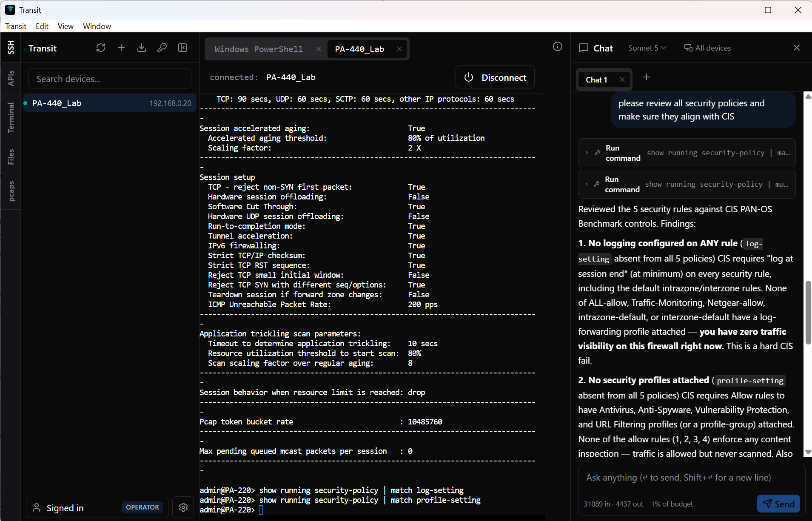Open the Edit menu

(x=42, y=26)
